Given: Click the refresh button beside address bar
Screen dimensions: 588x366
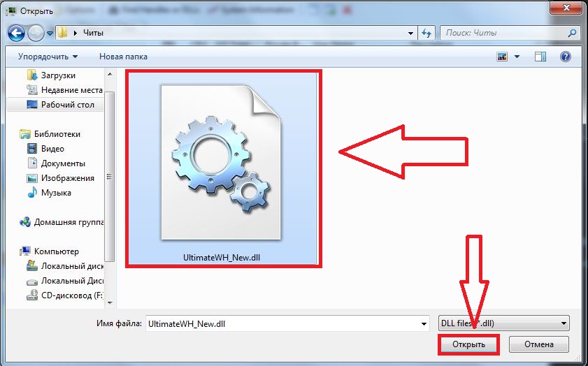Looking at the screenshot, I should tap(427, 33).
